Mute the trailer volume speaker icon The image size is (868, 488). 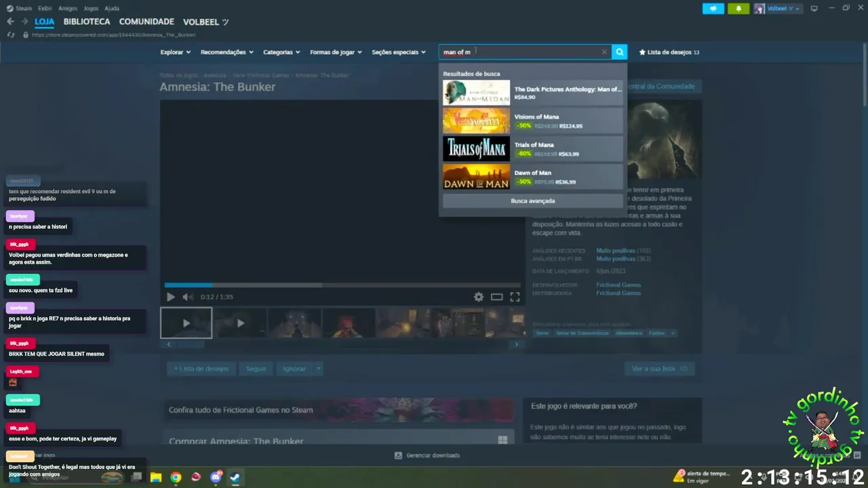pos(188,297)
